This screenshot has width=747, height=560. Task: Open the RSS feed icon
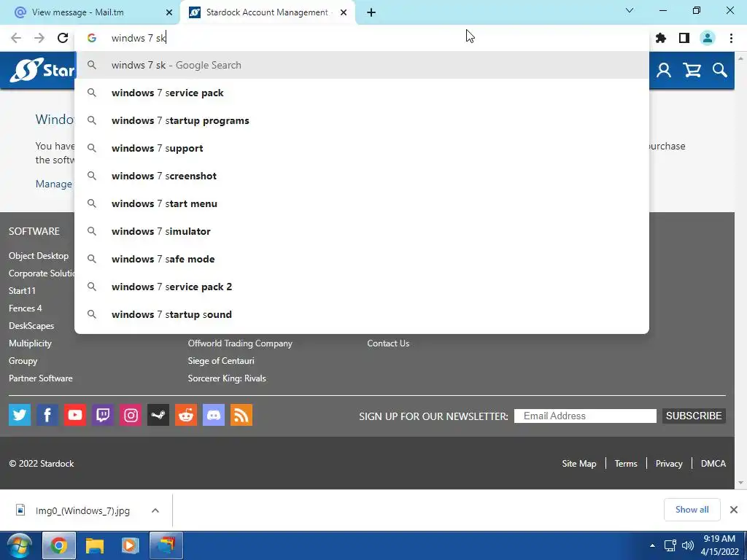pyautogui.click(x=241, y=415)
